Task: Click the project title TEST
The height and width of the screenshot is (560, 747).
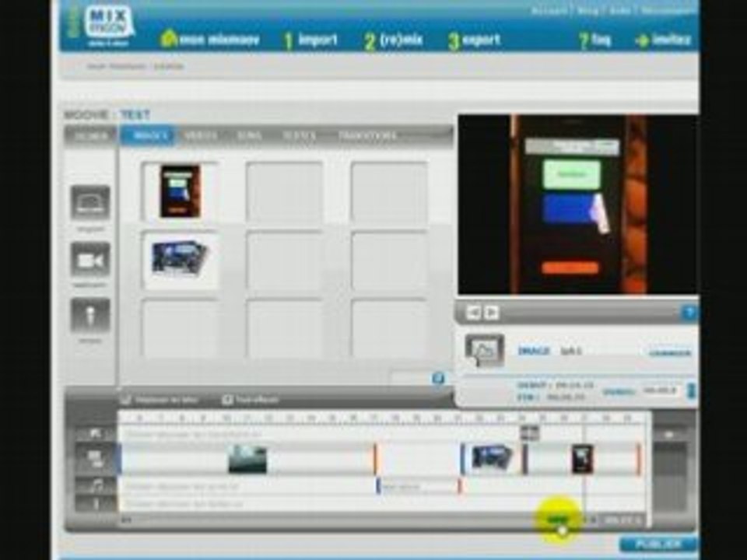Action: 135,115
